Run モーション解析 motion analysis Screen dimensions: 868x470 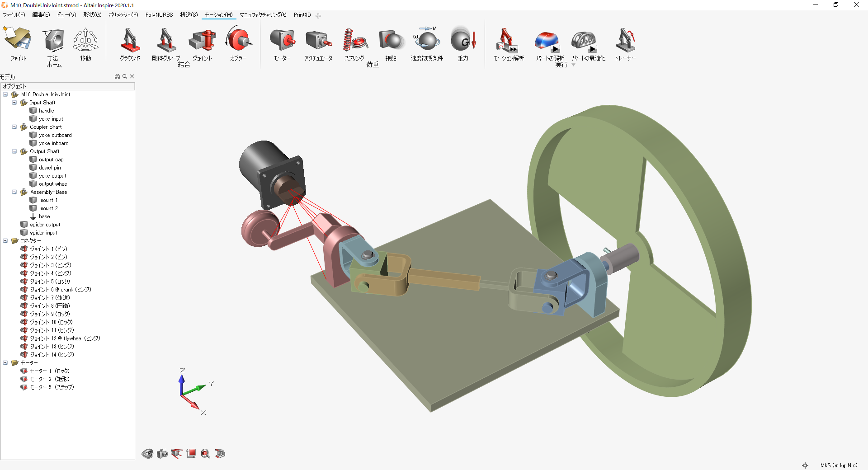[508, 40]
